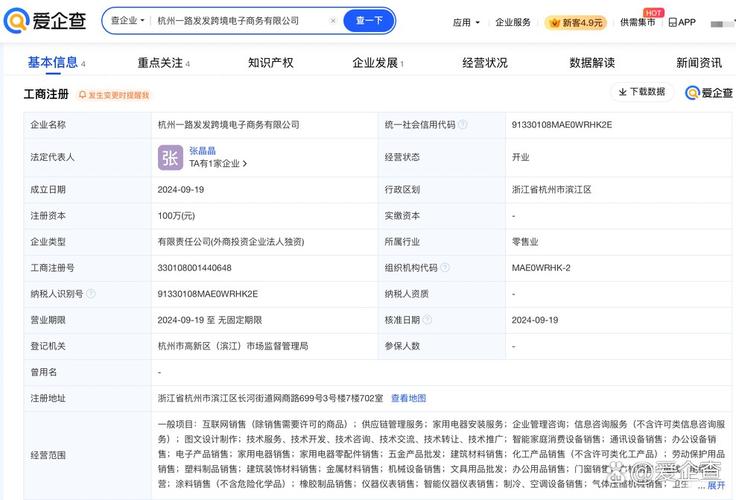Open the 应用 dropdown menu
The width and height of the screenshot is (736, 500).
466,22
